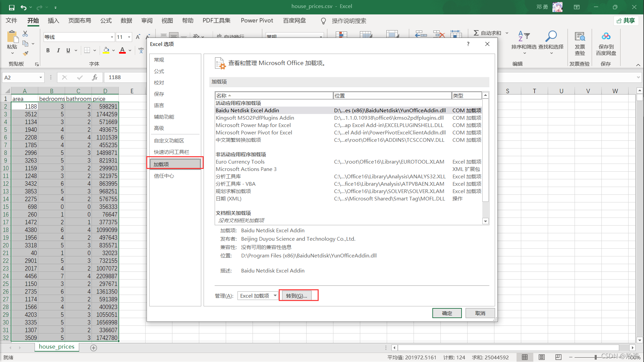
Task: Toggle Bold formatting
Action: tap(48, 50)
